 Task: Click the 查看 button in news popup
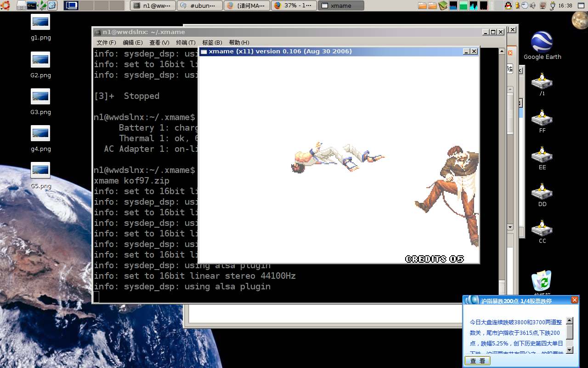[478, 361]
